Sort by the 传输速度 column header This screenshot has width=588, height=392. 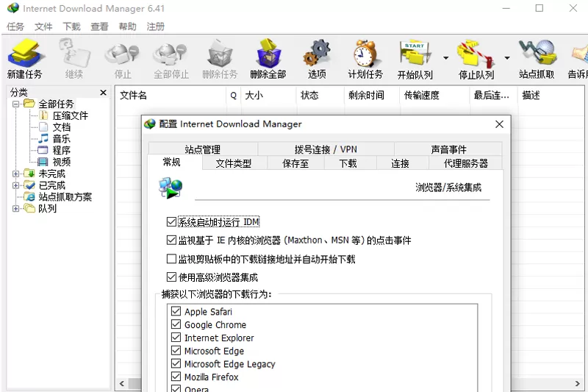(x=434, y=96)
